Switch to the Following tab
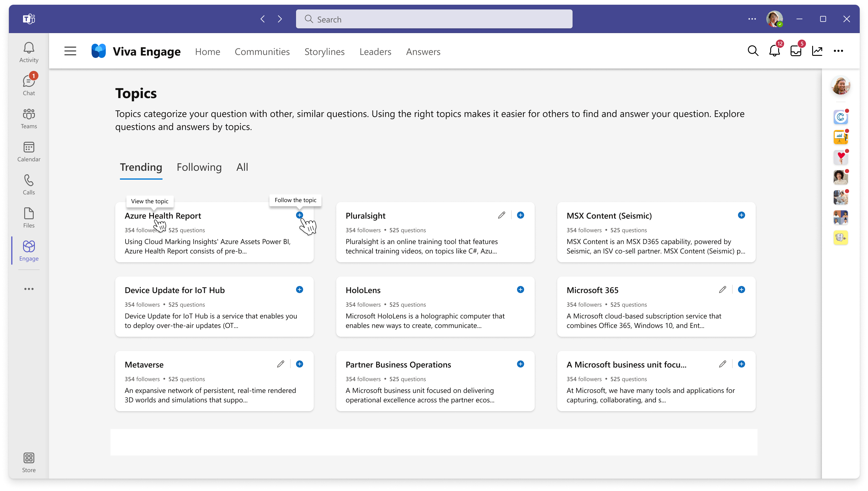The width and height of the screenshot is (868, 491). click(199, 167)
